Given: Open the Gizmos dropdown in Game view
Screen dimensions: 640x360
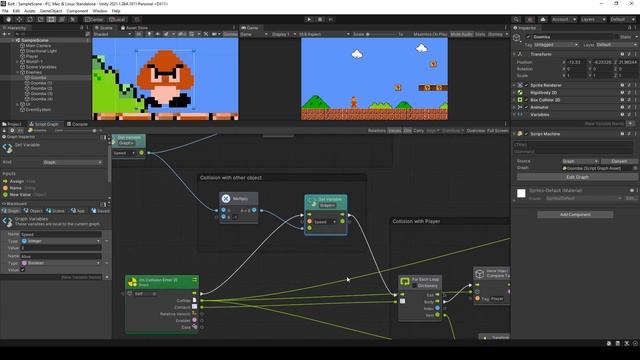Looking at the screenshot, I should (497, 34).
